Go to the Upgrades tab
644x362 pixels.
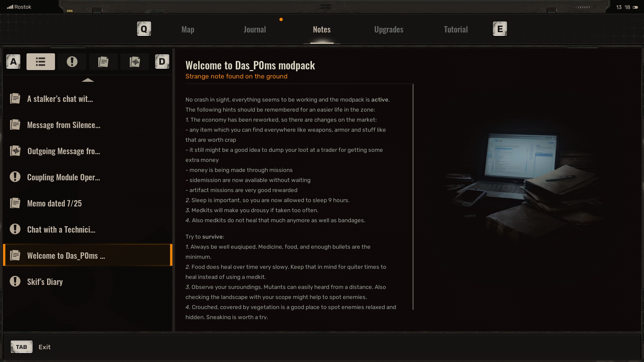click(388, 29)
